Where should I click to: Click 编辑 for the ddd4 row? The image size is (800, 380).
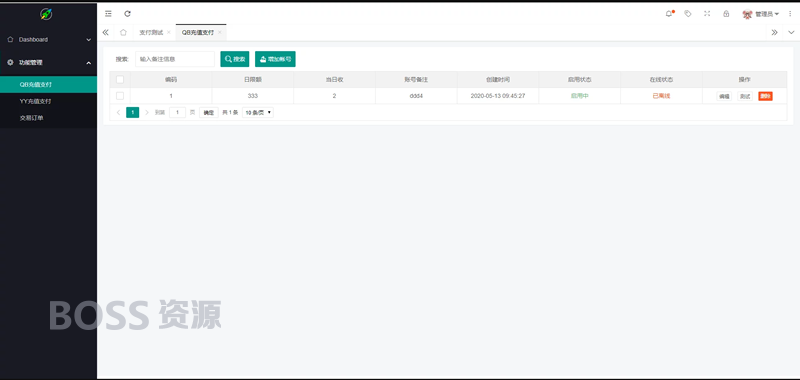724,96
